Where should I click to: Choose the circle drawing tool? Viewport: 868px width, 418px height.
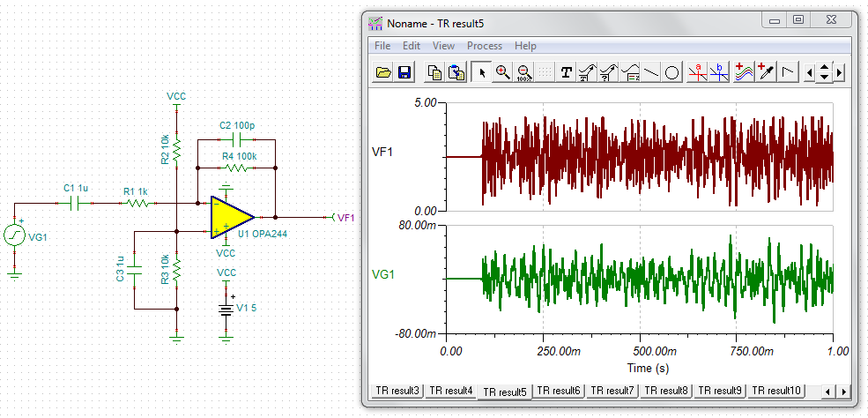pos(671,72)
